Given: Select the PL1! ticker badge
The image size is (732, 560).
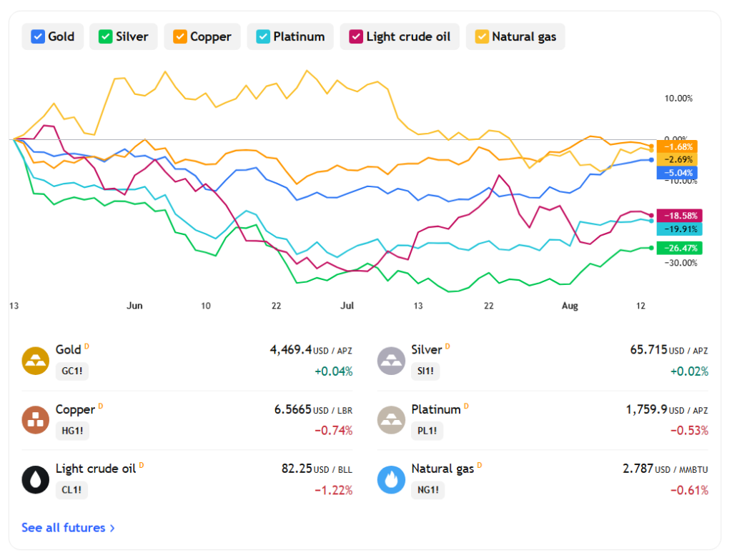Looking at the screenshot, I should (427, 430).
